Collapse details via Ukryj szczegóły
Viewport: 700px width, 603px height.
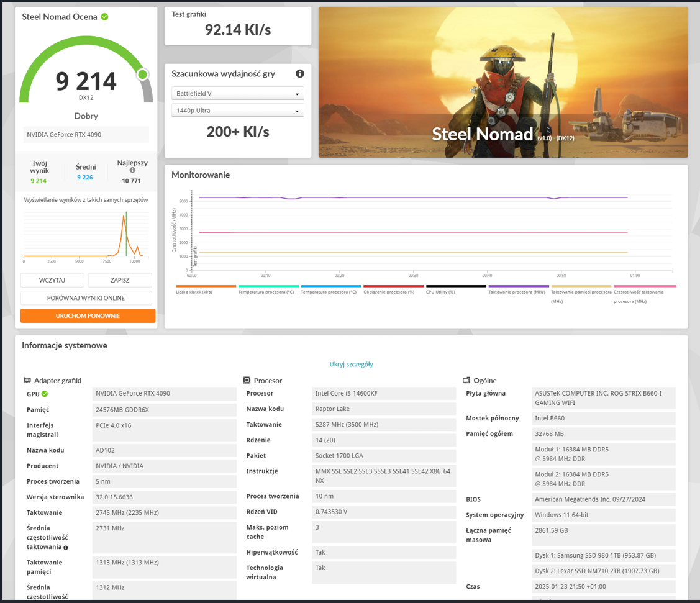(351, 365)
